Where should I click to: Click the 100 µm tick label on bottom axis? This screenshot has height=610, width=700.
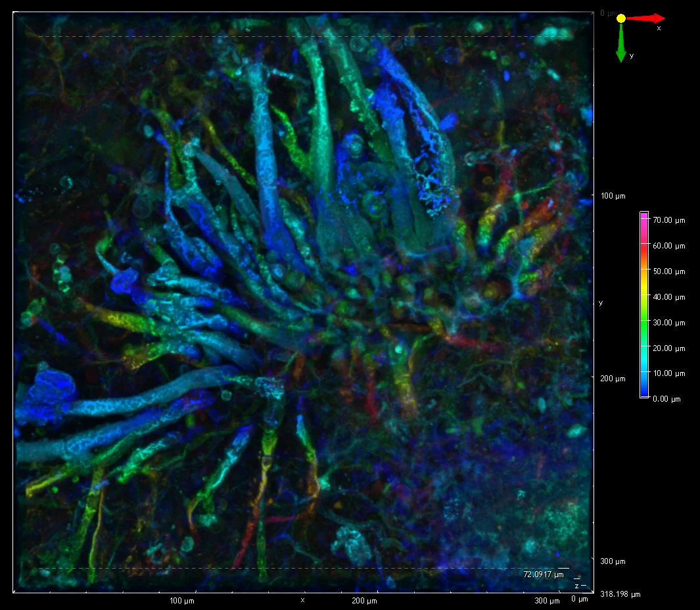pyautogui.click(x=181, y=601)
